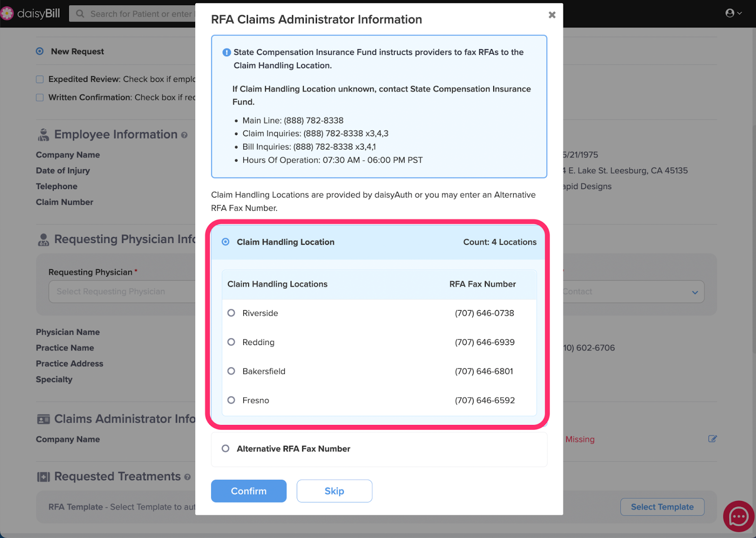
Task: Click the RFA Template placeholder text
Action: [x=122, y=507]
